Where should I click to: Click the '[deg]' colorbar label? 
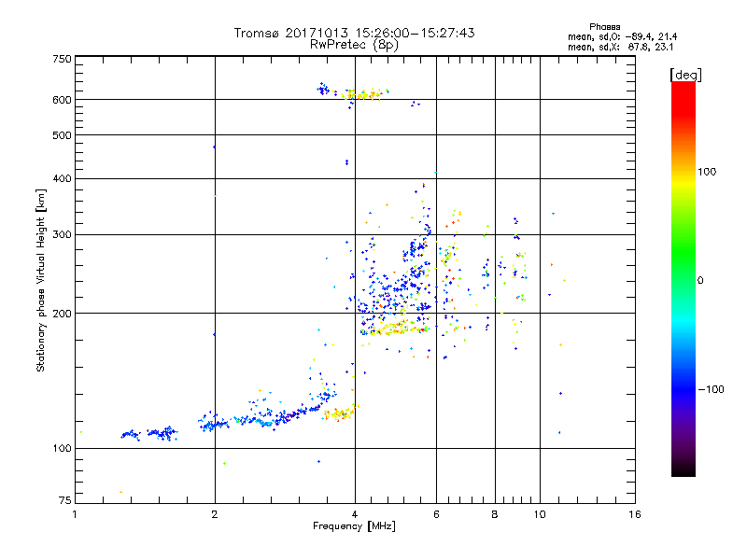pos(685,75)
